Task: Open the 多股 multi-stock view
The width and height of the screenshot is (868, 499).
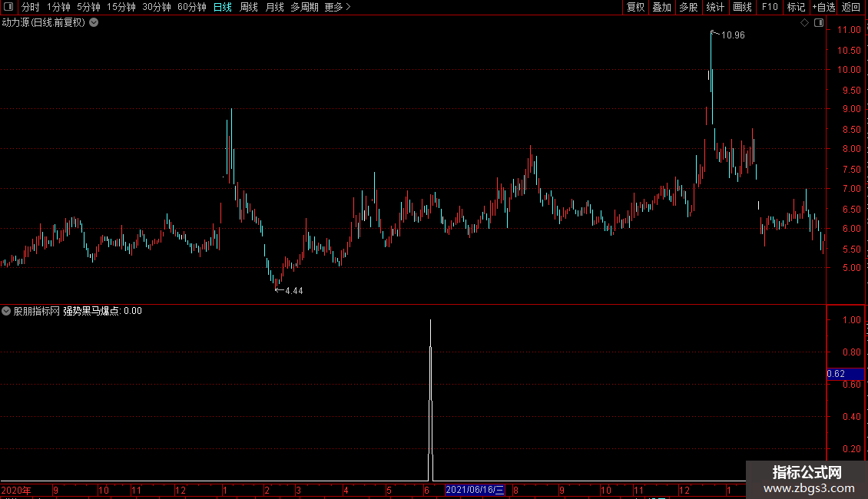Action: click(689, 7)
